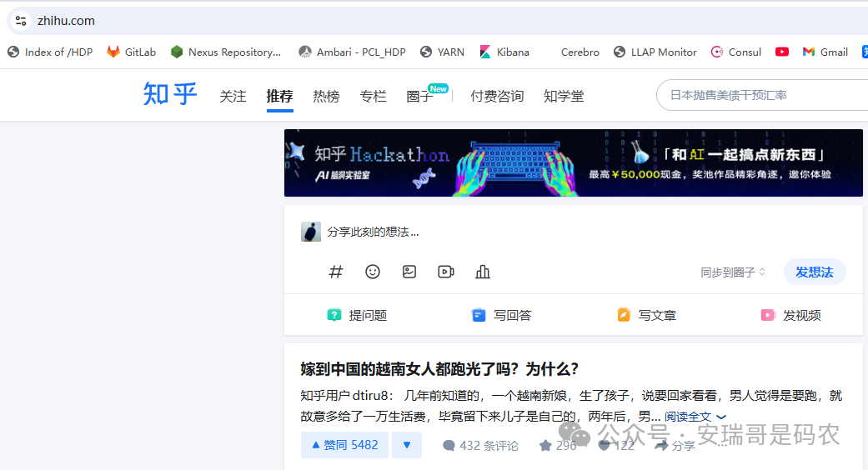Open the 知乎 Hackathon banner
Screen dimensions: 868x470
point(574,163)
